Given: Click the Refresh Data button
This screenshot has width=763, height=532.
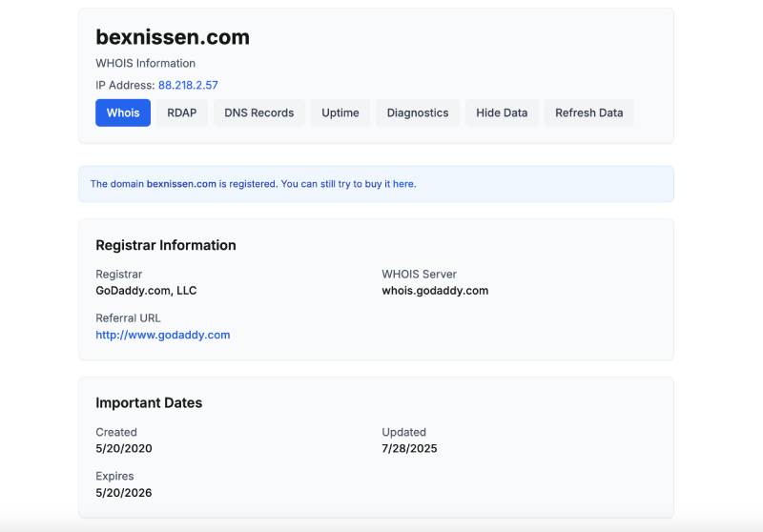Looking at the screenshot, I should pyautogui.click(x=588, y=113).
